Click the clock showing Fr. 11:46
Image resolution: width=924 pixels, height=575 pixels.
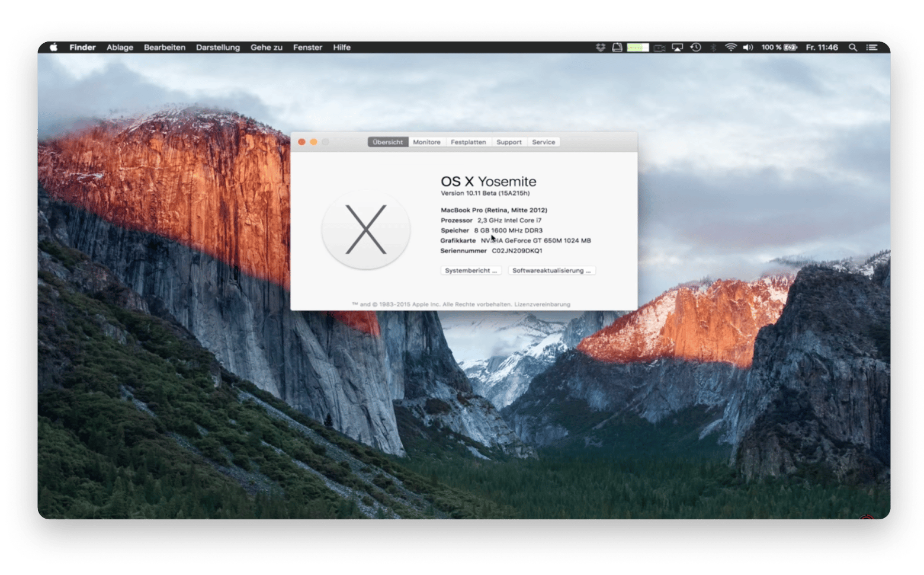[x=822, y=47]
